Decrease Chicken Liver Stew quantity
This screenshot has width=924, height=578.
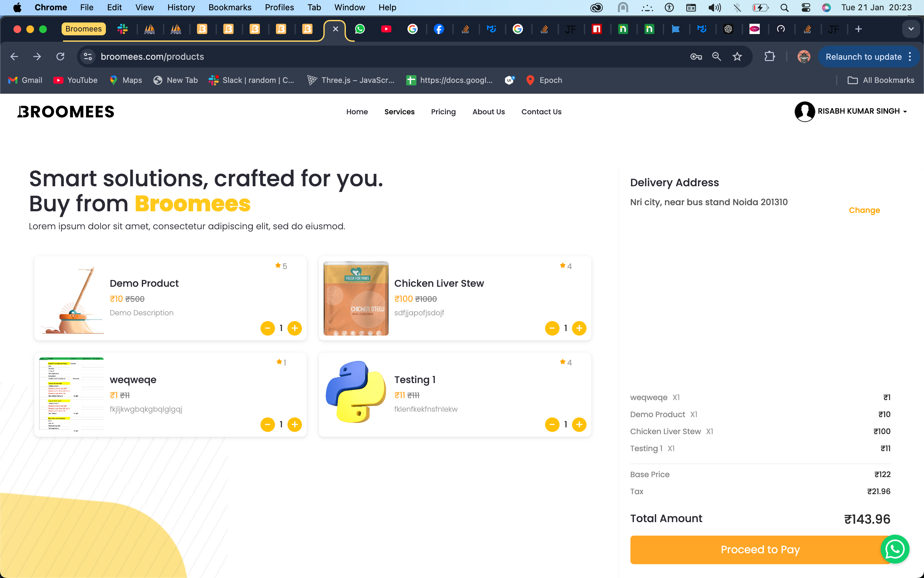(552, 328)
